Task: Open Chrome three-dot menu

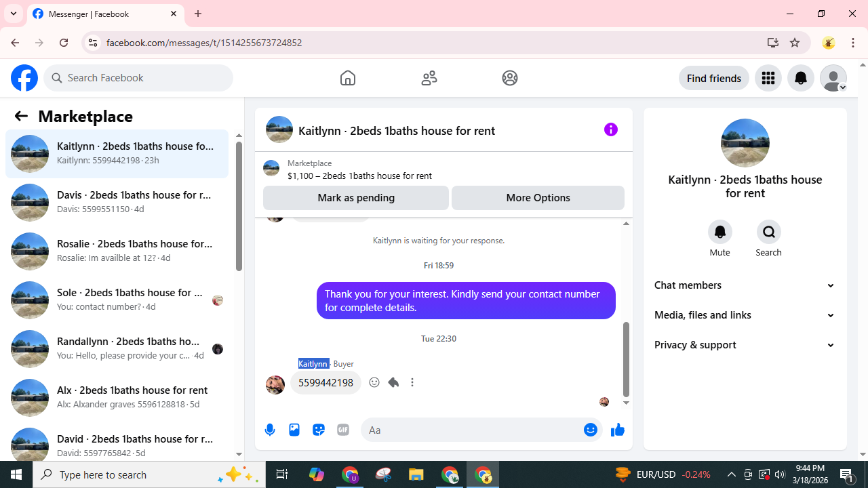Action: click(x=853, y=43)
